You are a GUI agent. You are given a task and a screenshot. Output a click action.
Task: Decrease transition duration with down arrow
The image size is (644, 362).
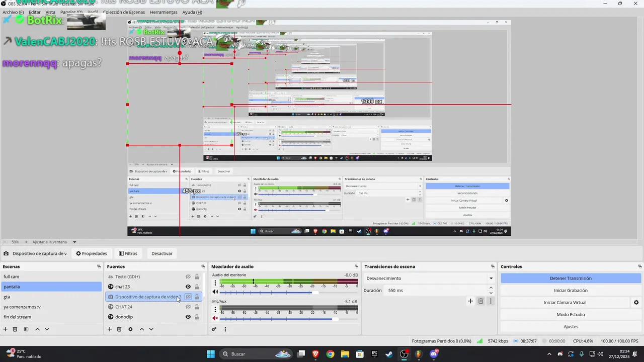(491, 293)
